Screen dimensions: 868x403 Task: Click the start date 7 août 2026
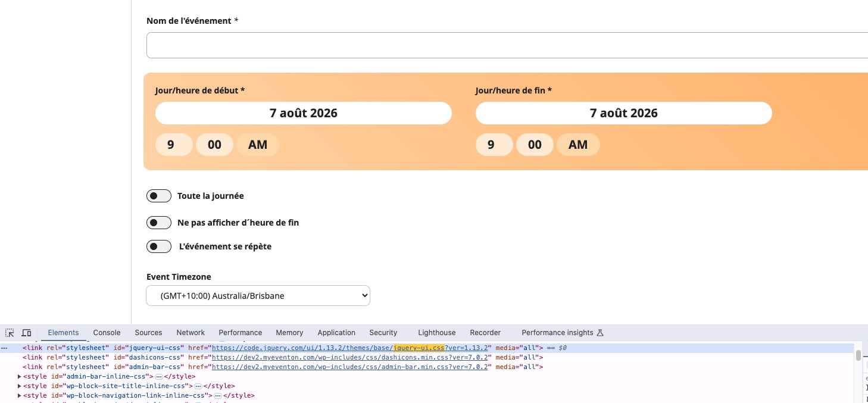(304, 113)
